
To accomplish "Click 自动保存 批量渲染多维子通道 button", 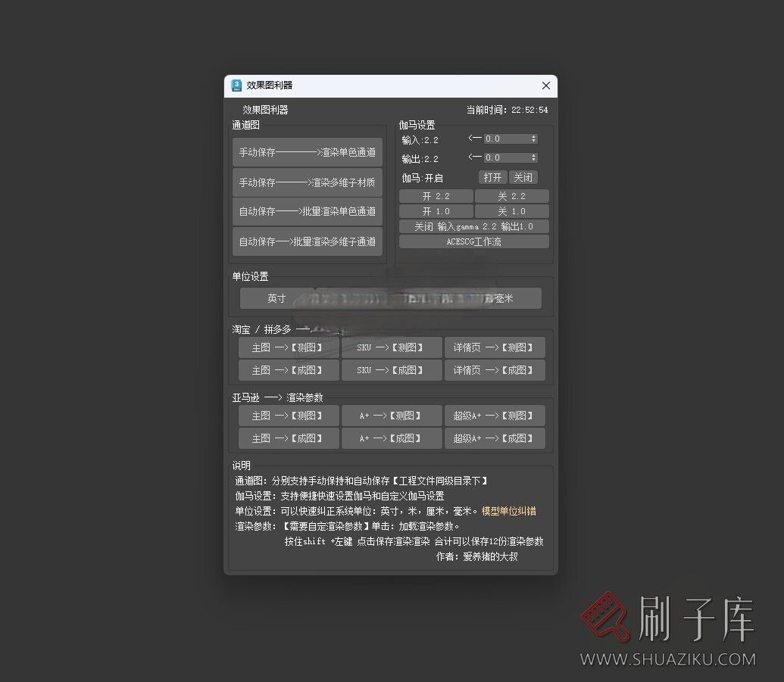I will pos(308,241).
